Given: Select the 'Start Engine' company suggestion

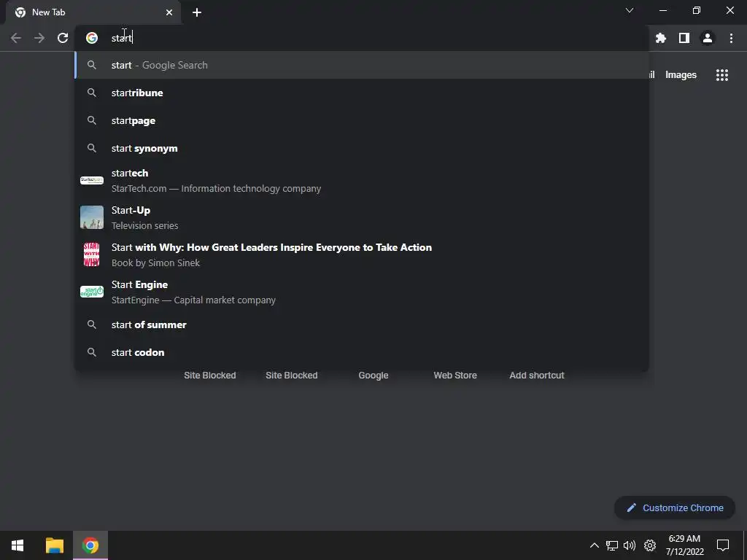Looking at the screenshot, I should [x=362, y=292].
